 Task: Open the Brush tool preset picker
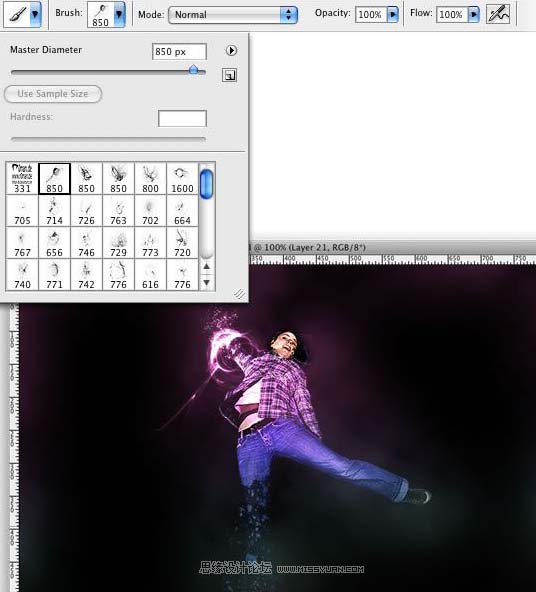coord(22,14)
